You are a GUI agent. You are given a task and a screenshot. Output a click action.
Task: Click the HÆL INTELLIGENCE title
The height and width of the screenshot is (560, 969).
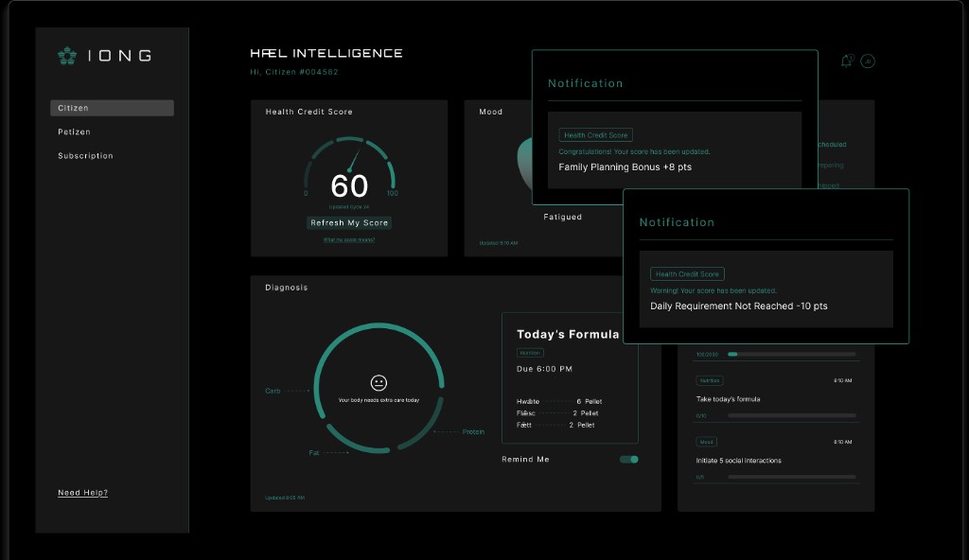tap(326, 54)
